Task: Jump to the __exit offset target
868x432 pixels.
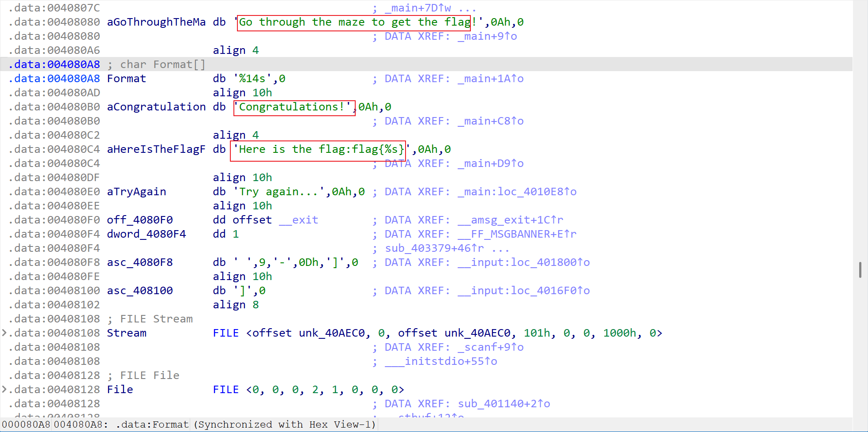Action: point(298,220)
